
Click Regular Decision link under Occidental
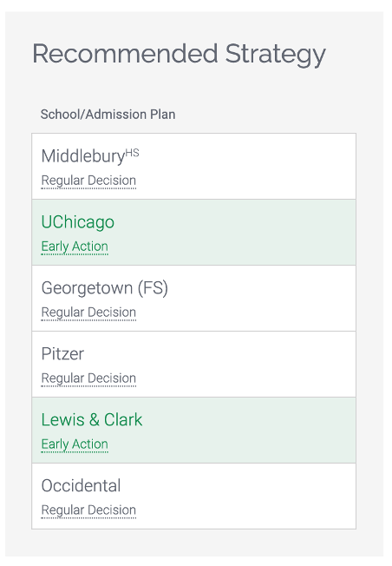click(x=88, y=510)
